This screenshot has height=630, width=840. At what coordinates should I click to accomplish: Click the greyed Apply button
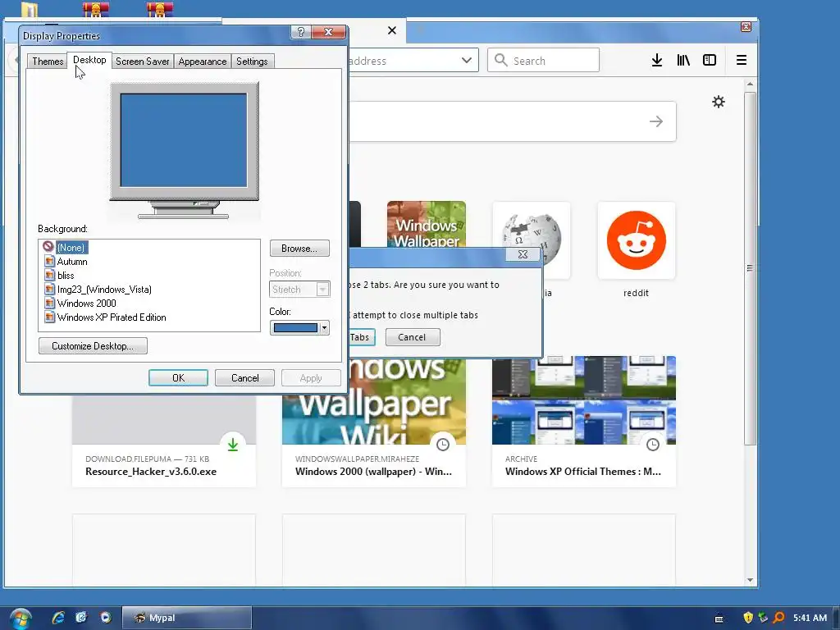pyautogui.click(x=311, y=378)
